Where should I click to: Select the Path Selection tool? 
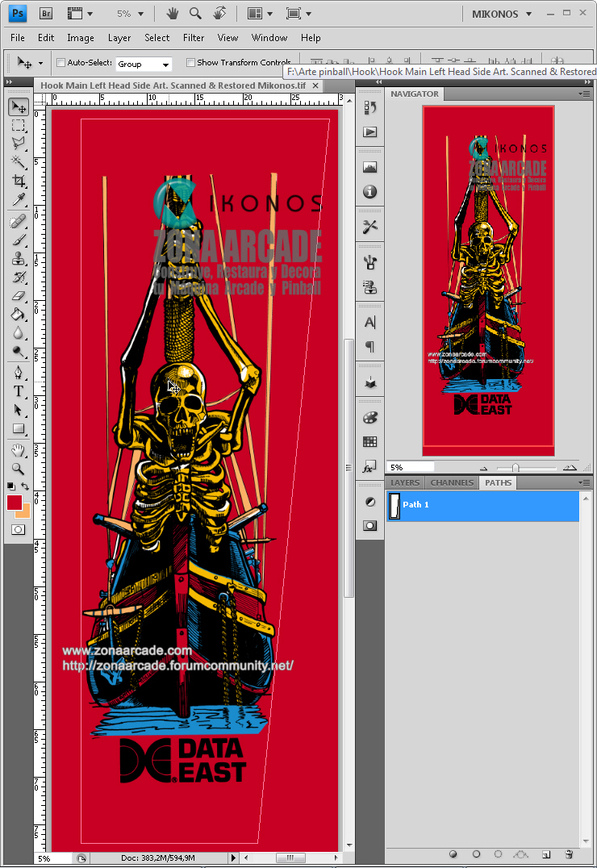pos(19,410)
